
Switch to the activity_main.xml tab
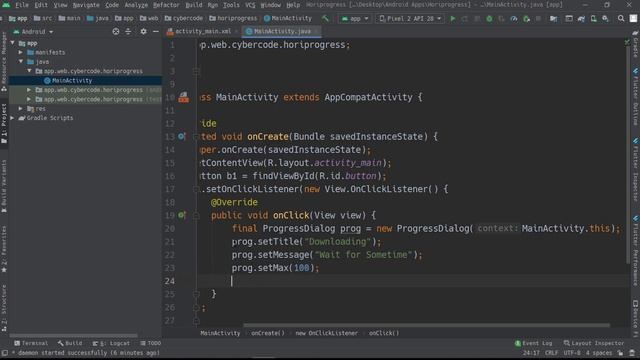pyautogui.click(x=203, y=31)
